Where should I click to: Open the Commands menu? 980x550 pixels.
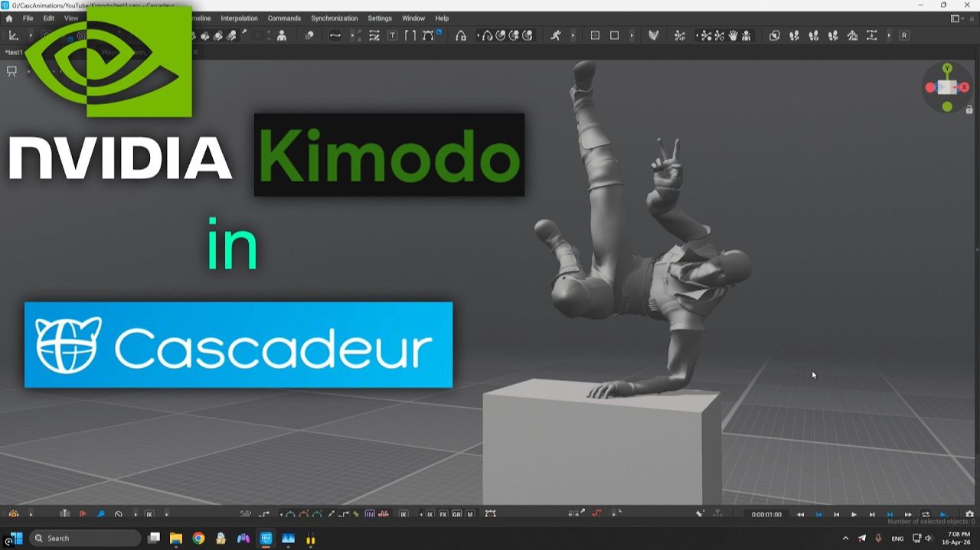coord(284,18)
